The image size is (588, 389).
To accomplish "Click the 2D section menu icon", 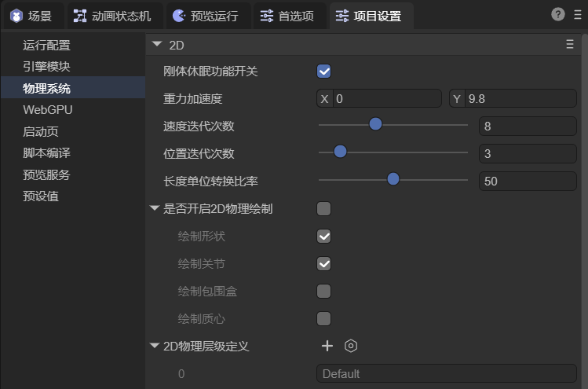I will [570, 46].
